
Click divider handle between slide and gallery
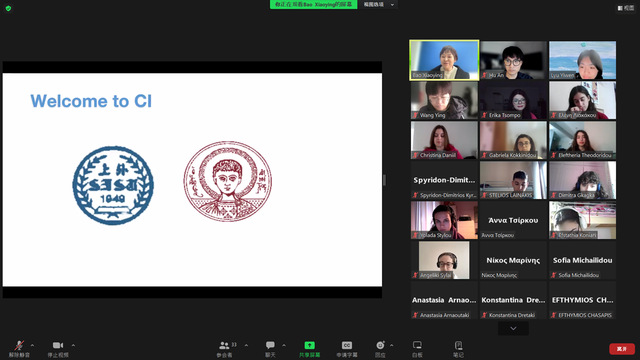coord(384,180)
